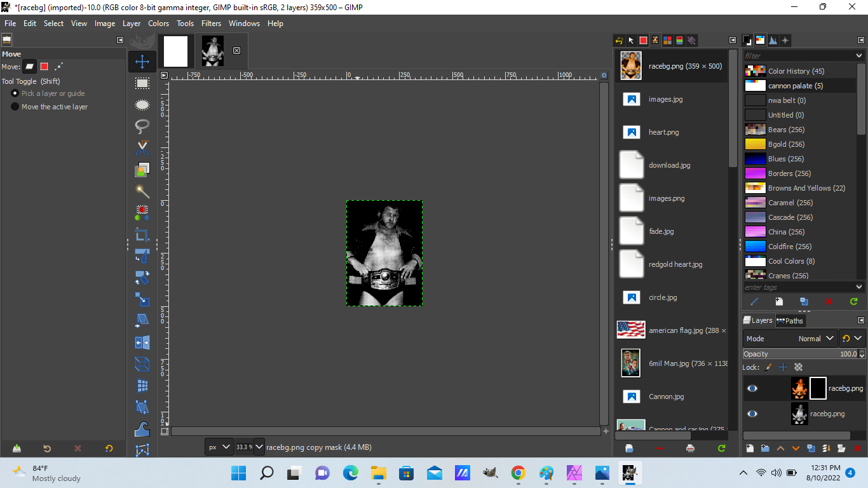
Task: Activate the Scissors Select tool
Action: click(142, 148)
